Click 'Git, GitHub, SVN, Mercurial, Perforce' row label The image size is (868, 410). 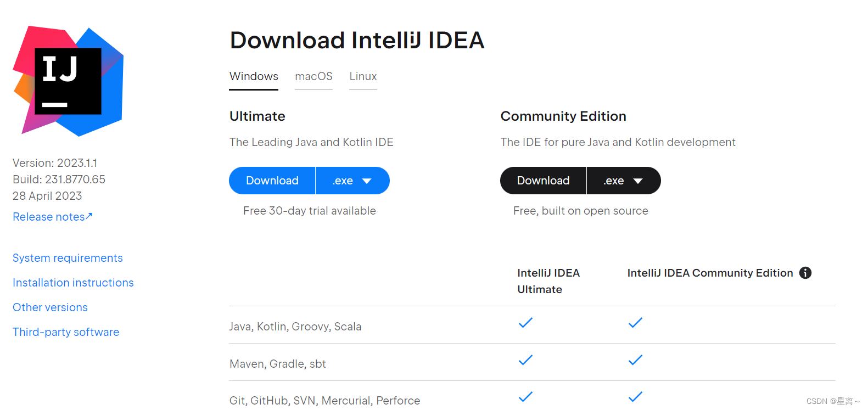tap(324, 401)
